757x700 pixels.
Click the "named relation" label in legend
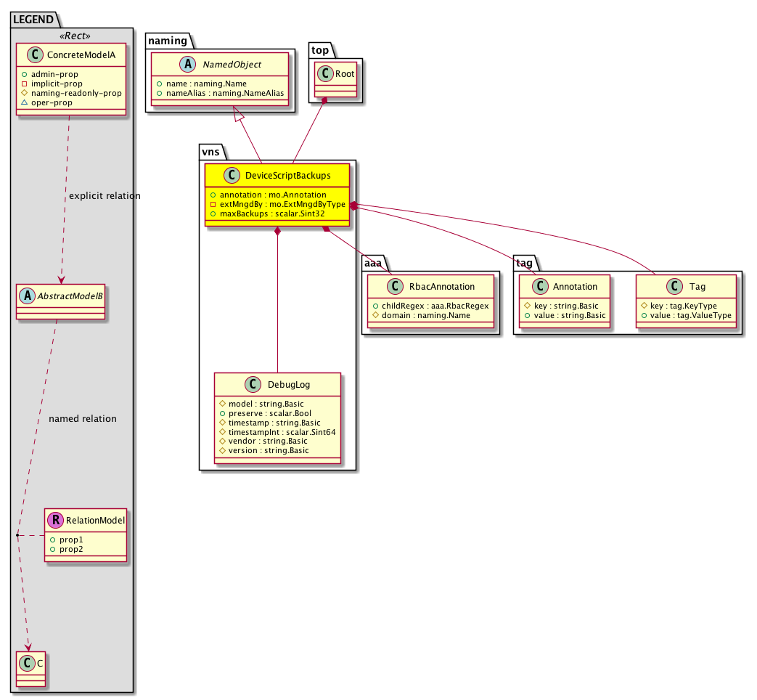tap(82, 419)
